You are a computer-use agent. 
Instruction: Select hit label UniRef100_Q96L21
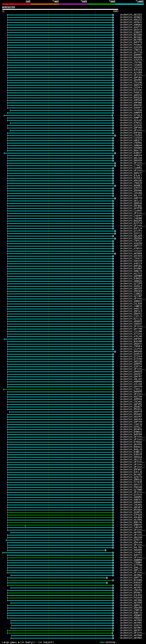(131, 567)
